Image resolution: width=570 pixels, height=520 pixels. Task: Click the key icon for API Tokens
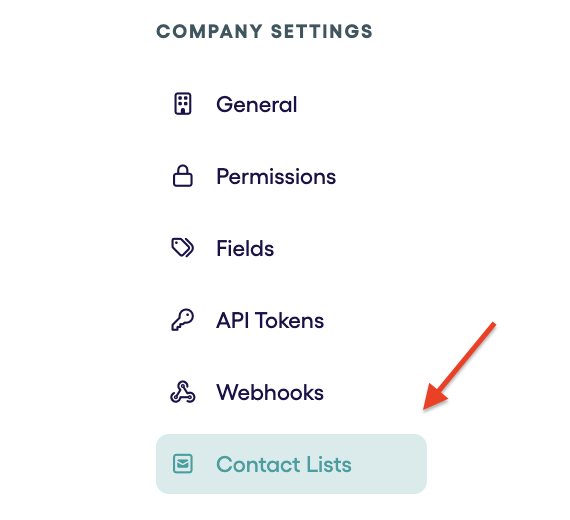pos(182,320)
